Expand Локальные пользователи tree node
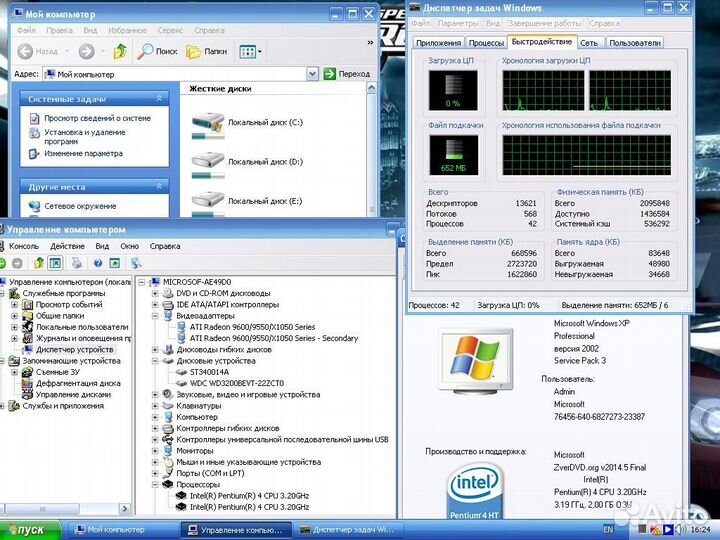The image size is (720, 540). click(15, 327)
